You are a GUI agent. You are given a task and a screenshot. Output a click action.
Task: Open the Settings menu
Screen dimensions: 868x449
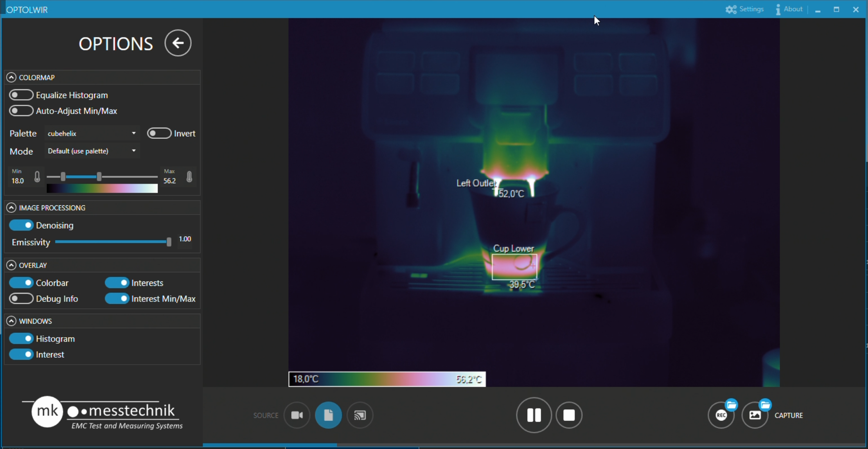745,9
